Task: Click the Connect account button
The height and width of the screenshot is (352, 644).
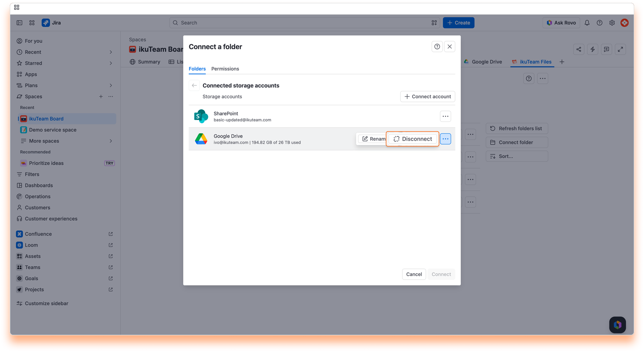Action: coord(427,97)
